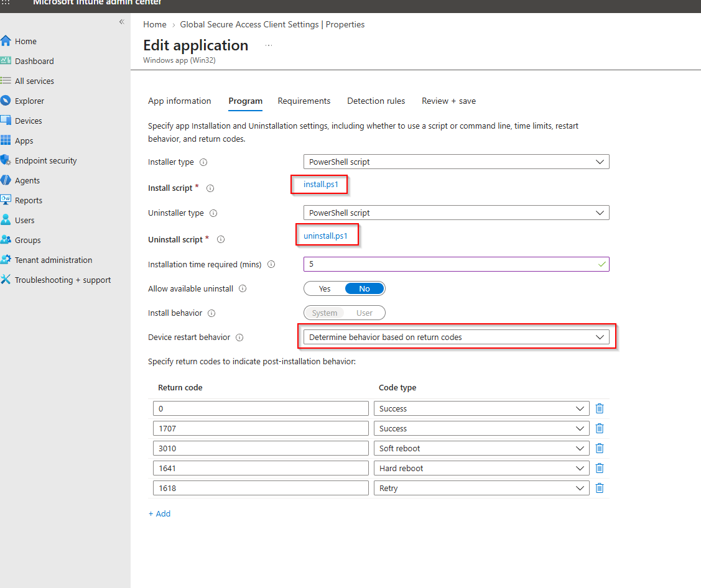Edit the Installation time required field
This screenshot has height=588, width=701.
(x=456, y=264)
